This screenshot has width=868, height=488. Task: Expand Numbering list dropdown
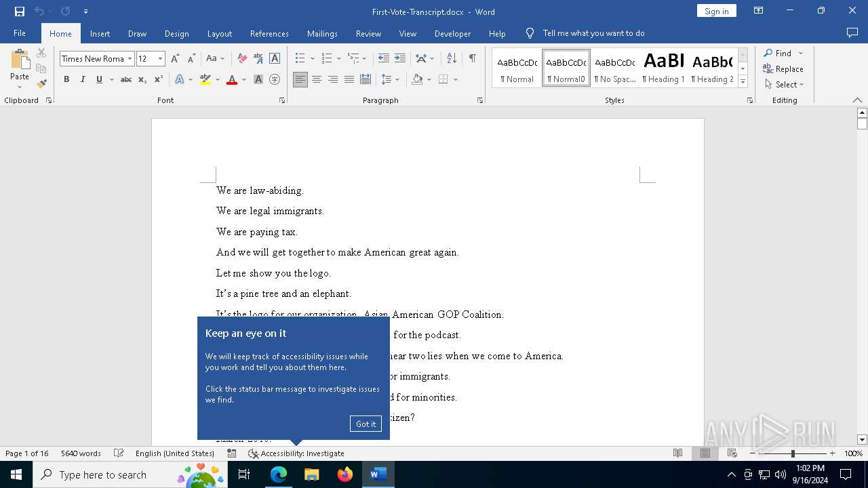point(338,59)
